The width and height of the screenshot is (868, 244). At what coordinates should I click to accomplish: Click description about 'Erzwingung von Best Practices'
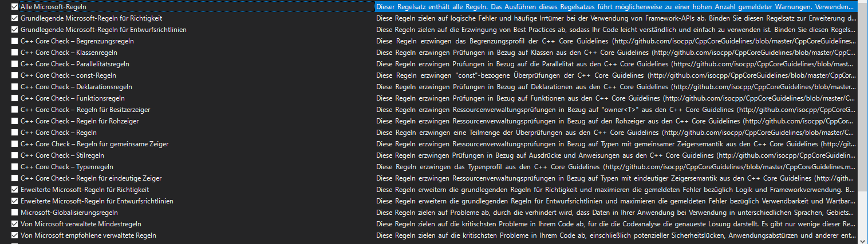pyautogui.click(x=617, y=29)
